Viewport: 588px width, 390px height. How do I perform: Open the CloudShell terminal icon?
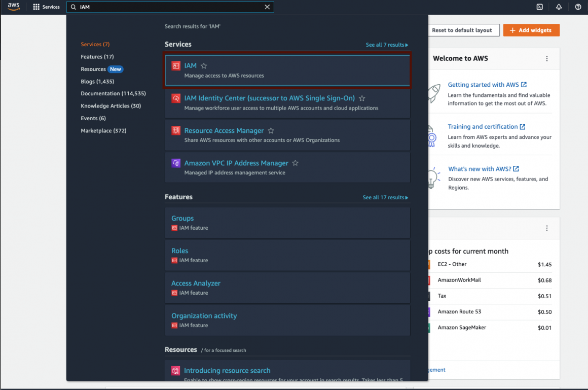(x=540, y=7)
